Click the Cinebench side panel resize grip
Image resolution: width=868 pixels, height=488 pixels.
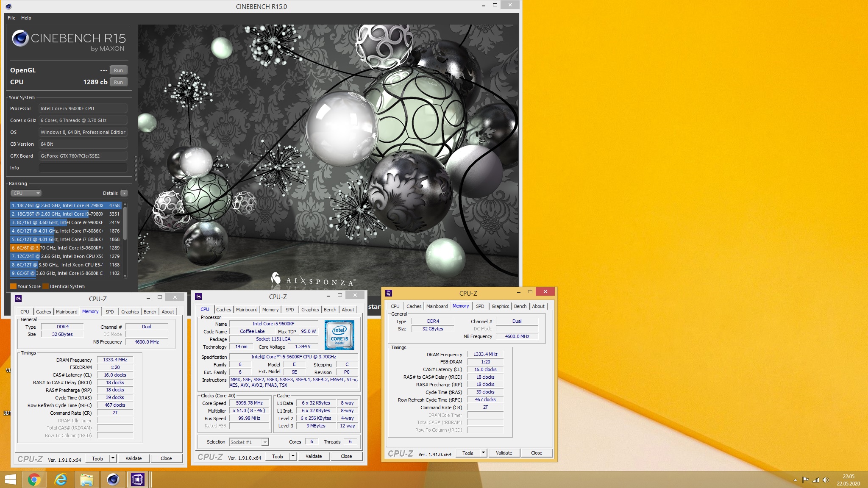[x=136, y=169]
